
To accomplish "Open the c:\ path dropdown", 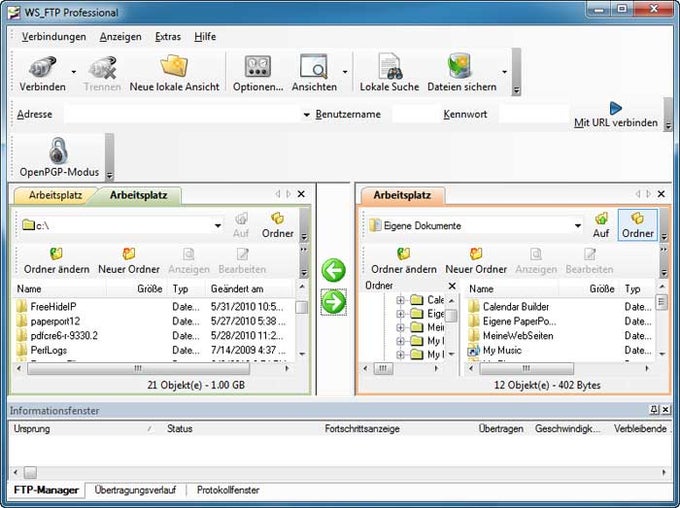I will (218, 226).
